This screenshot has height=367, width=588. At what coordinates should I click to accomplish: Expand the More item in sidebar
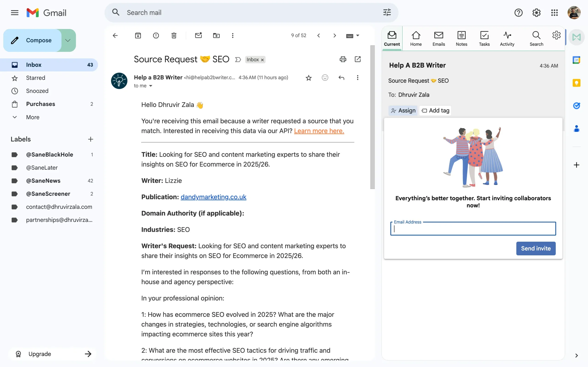pos(33,117)
